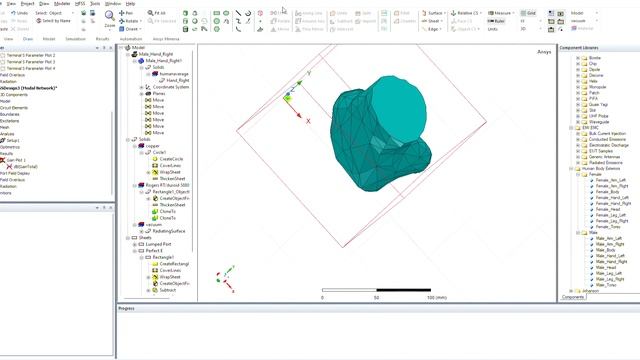
Task: Select the Draw Ellipse tool
Action: point(226,13)
